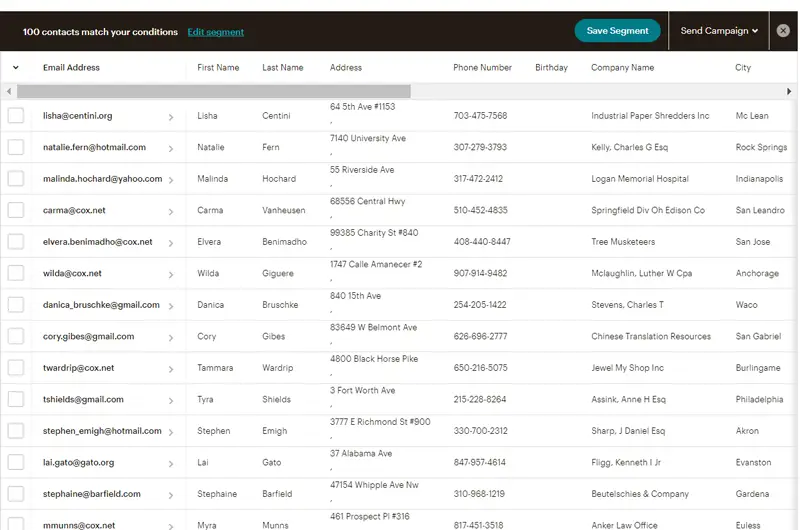Click the chevron next to wilda@cox.net
Image resolution: width=800 pixels, height=530 pixels.
171,275
